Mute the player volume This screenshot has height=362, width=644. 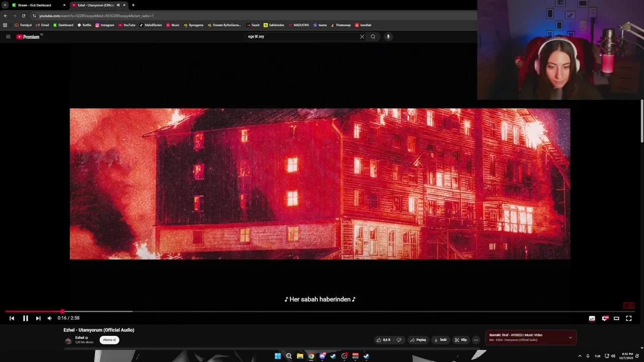(x=49, y=318)
